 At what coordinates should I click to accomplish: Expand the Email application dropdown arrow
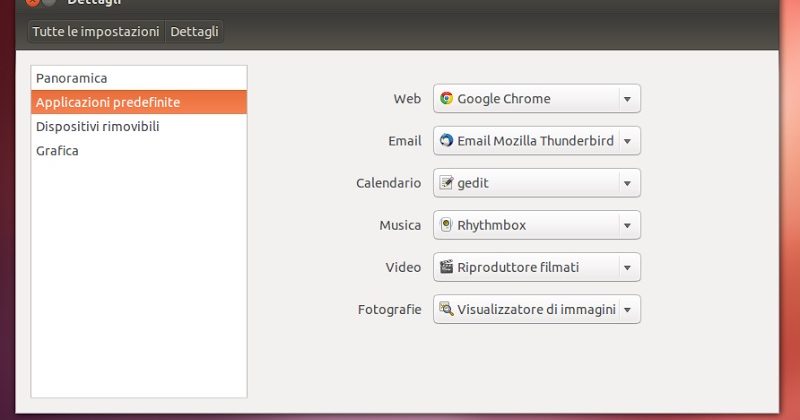coord(628,141)
